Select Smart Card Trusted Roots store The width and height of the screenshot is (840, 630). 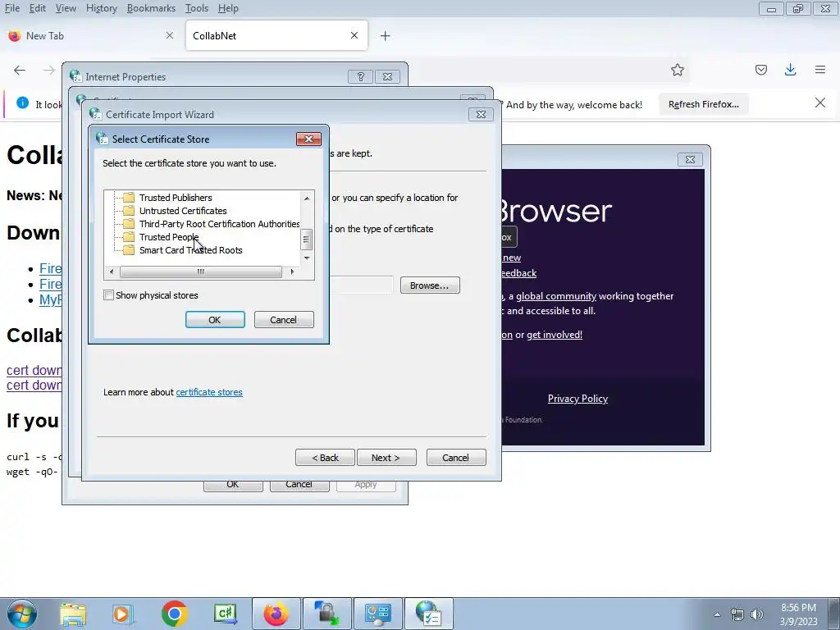190,250
